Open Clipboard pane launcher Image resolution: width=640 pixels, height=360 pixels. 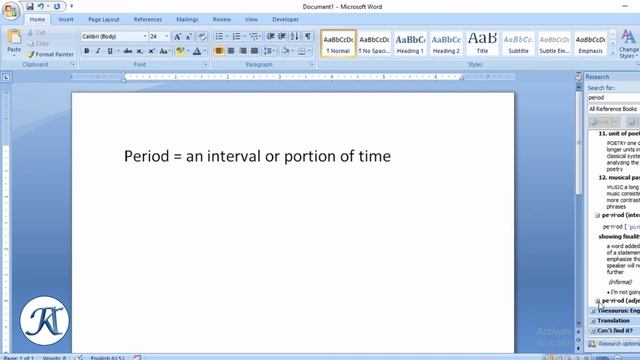73,64
